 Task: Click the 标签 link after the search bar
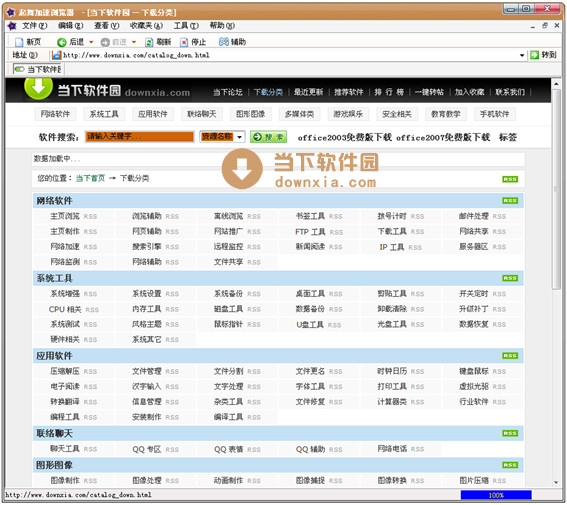[508, 137]
